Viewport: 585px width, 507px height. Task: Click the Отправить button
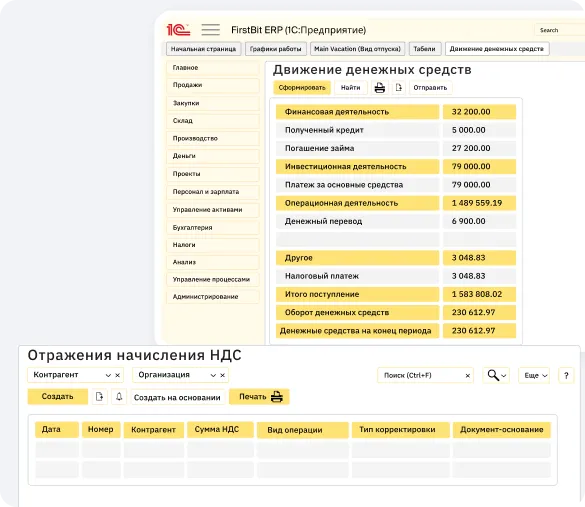[430, 88]
